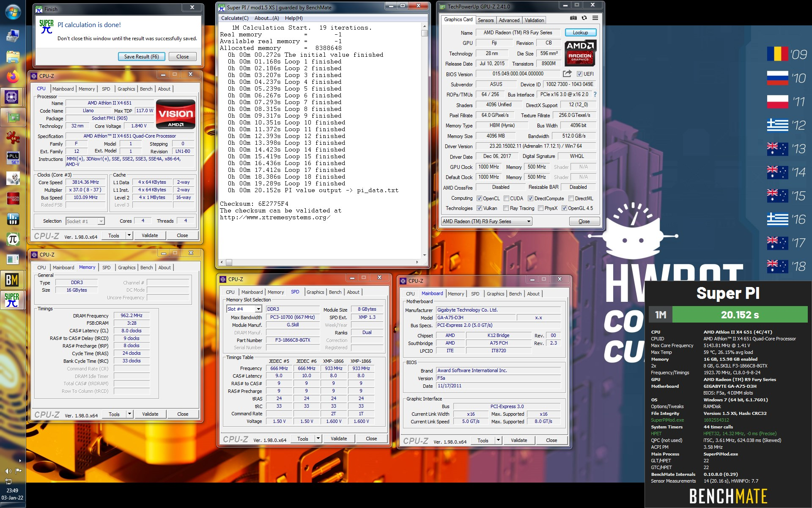
Task: Toggle the OpenCL checkbox
Action: coord(479,199)
